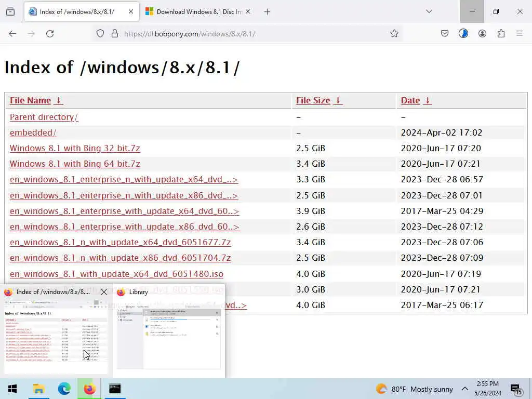Select the 3.9 GiB file size cell
Viewport: 532px width, 399px height.
pyautogui.click(x=311, y=211)
